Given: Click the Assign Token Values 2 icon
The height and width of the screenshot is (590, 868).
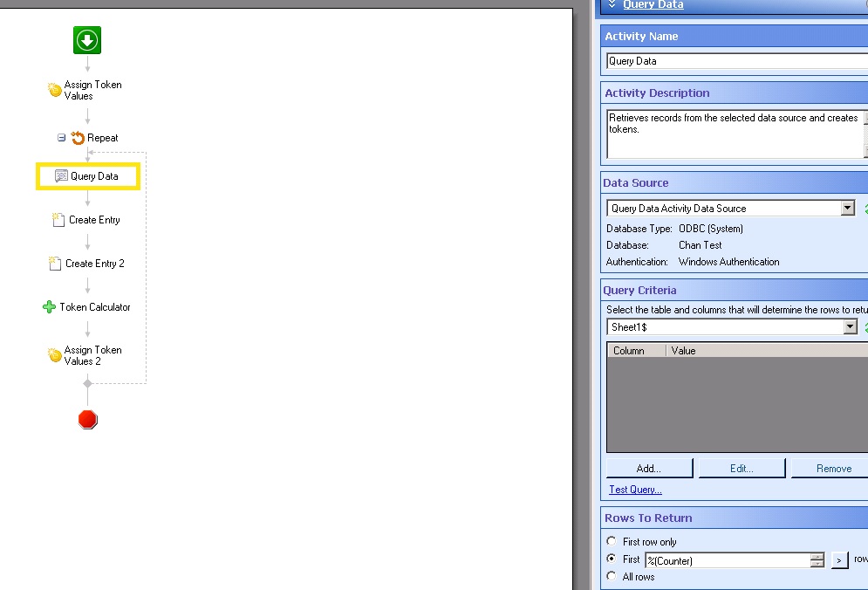Looking at the screenshot, I should [54, 355].
